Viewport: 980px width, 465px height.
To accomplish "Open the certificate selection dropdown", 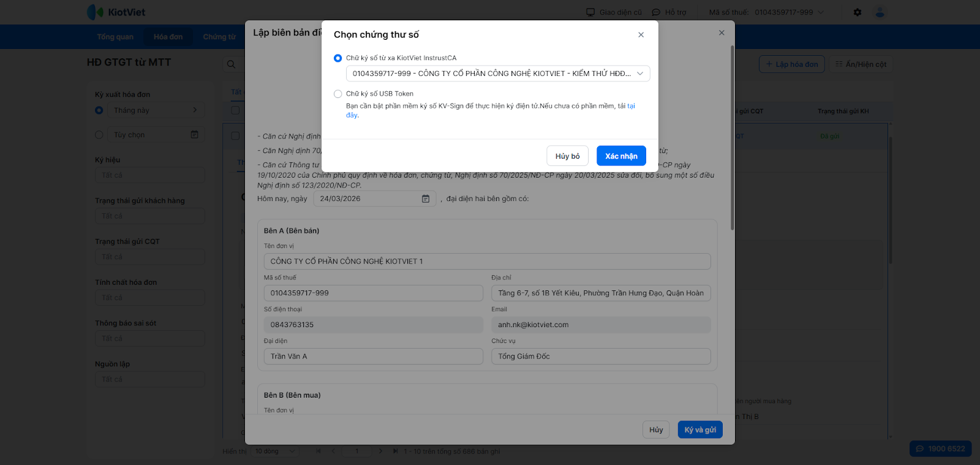I will pos(497,74).
